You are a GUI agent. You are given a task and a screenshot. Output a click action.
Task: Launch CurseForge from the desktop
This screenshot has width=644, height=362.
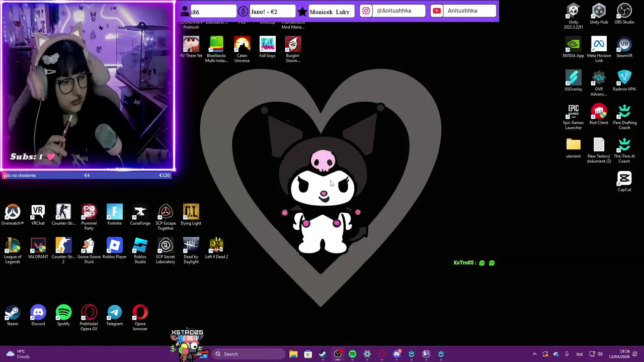[140, 215]
